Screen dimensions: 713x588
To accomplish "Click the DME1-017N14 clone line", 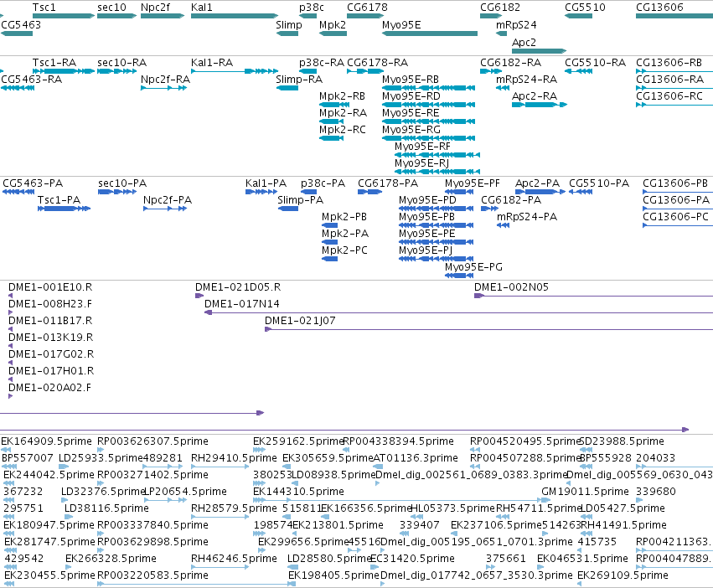I will 458,312.
